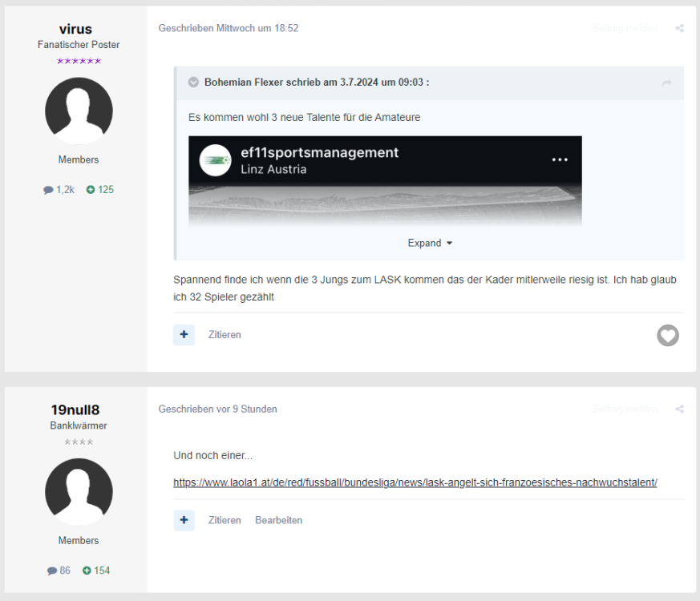This screenshot has width=700, height=601.
Task: Click Zitieren under virus's post
Action: click(x=225, y=335)
